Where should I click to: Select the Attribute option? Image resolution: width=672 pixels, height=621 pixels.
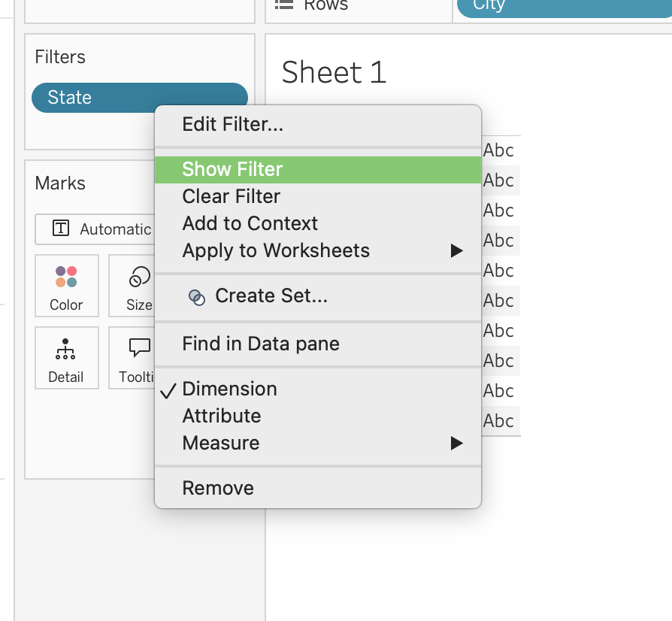click(x=221, y=416)
